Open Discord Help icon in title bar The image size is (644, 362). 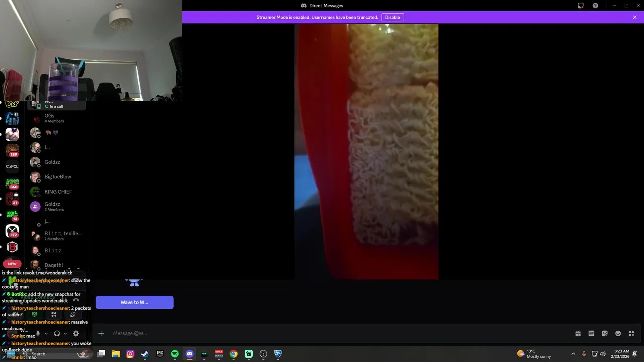pyautogui.click(x=595, y=6)
